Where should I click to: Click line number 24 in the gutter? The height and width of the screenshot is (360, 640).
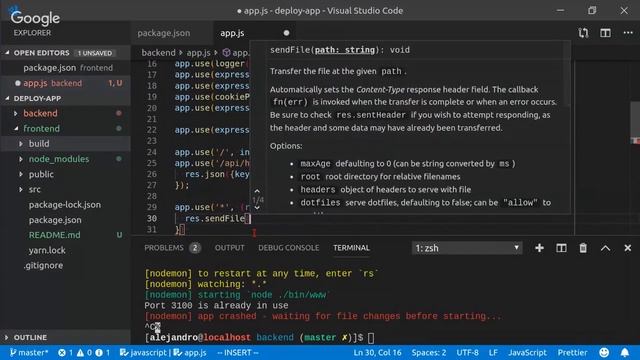tap(152, 152)
